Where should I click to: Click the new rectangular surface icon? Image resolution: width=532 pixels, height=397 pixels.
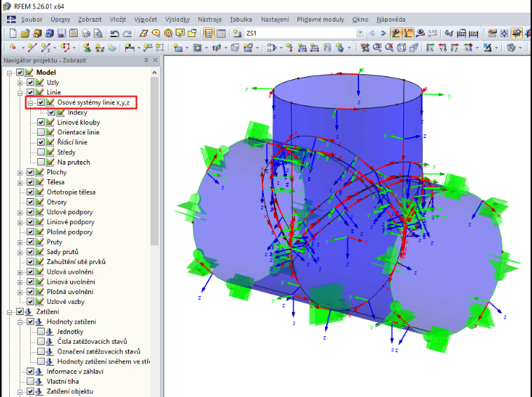178,48
